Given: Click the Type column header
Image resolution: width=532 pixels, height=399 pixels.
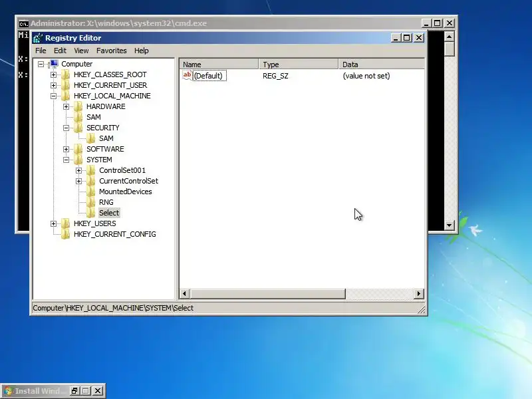Looking at the screenshot, I should 299,64.
